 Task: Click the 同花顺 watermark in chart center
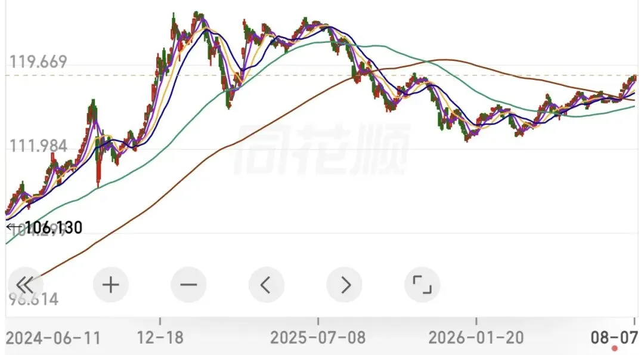pyautogui.click(x=323, y=149)
